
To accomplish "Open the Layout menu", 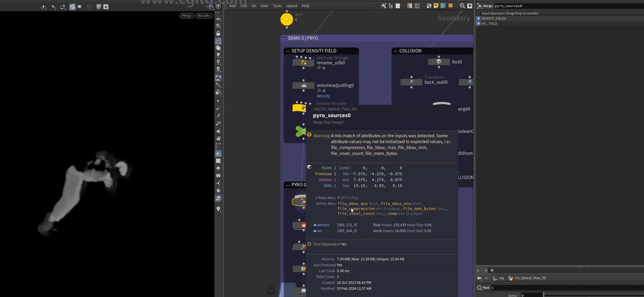I will pos(292,6).
